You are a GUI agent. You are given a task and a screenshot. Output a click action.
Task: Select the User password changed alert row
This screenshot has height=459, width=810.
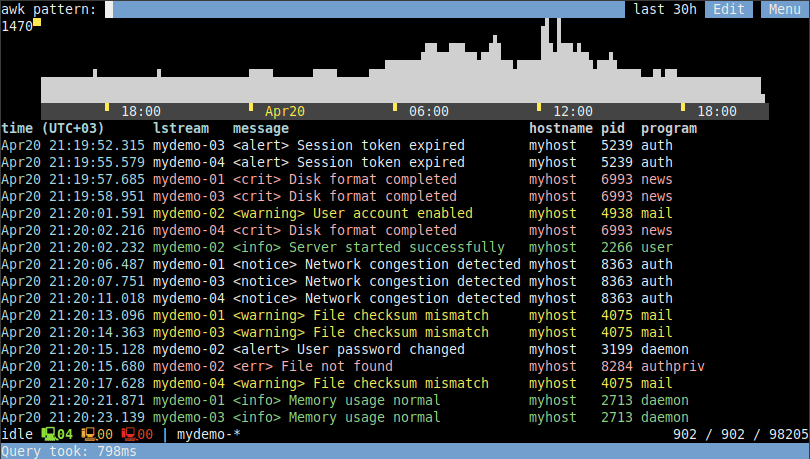tap(380, 349)
